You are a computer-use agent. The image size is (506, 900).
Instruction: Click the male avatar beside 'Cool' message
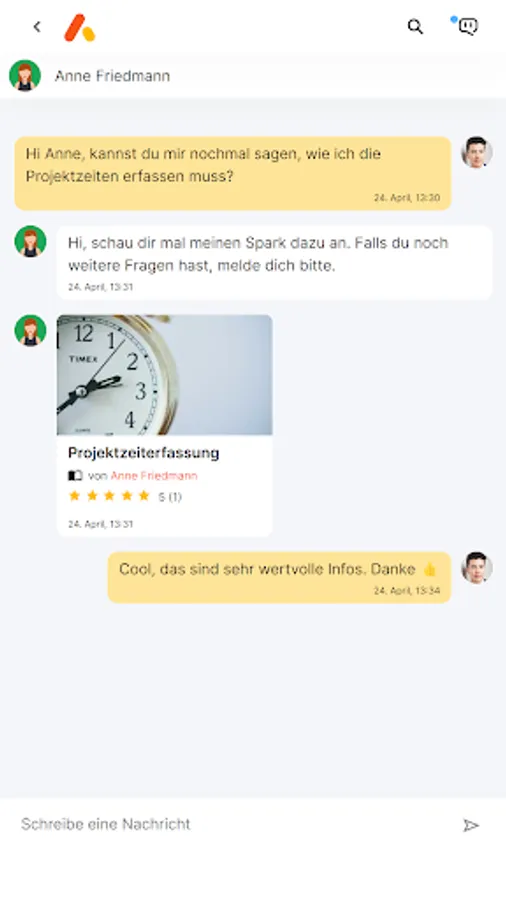point(477,568)
